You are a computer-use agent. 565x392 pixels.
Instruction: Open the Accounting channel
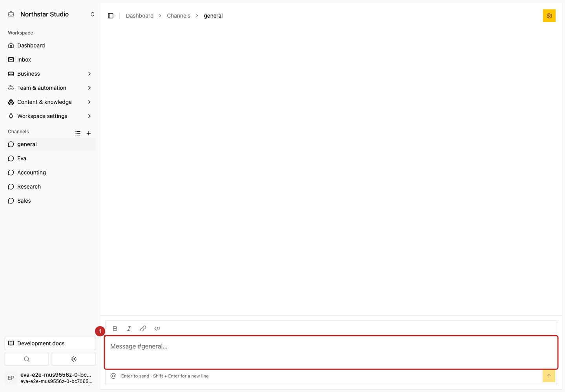point(50,172)
